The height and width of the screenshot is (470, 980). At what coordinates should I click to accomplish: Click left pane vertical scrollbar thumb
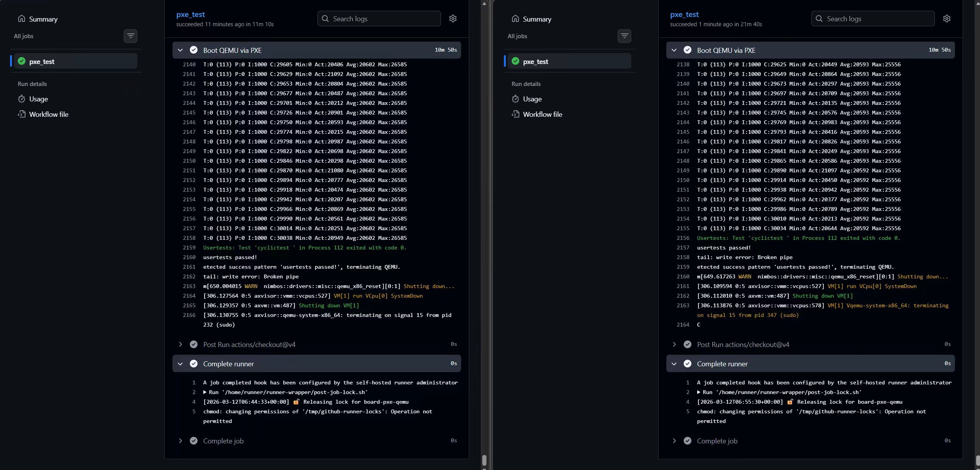click(484, 460)
